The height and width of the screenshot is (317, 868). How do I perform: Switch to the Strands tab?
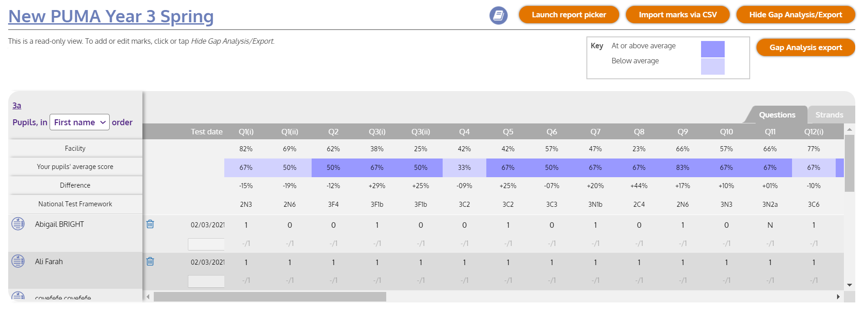[x=829, y=115]
